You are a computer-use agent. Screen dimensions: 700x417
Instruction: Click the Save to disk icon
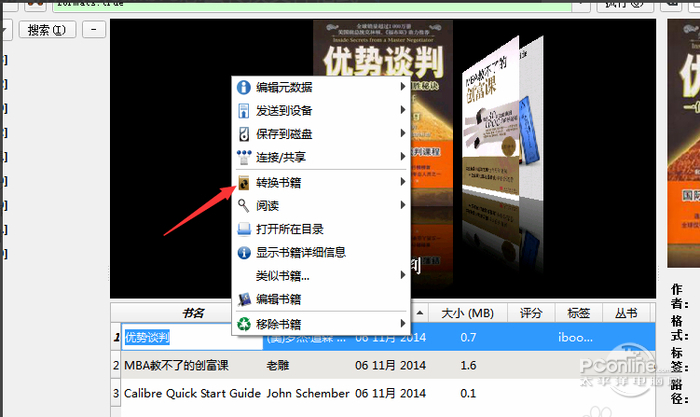coord(244,134)
